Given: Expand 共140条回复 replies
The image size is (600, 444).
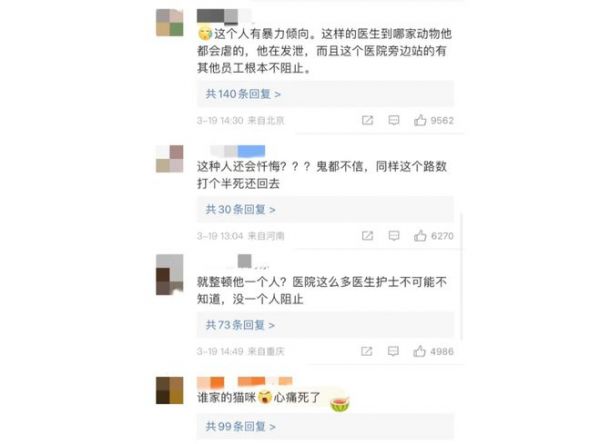Looking at the screenshot, I should [x=243, y=94].
